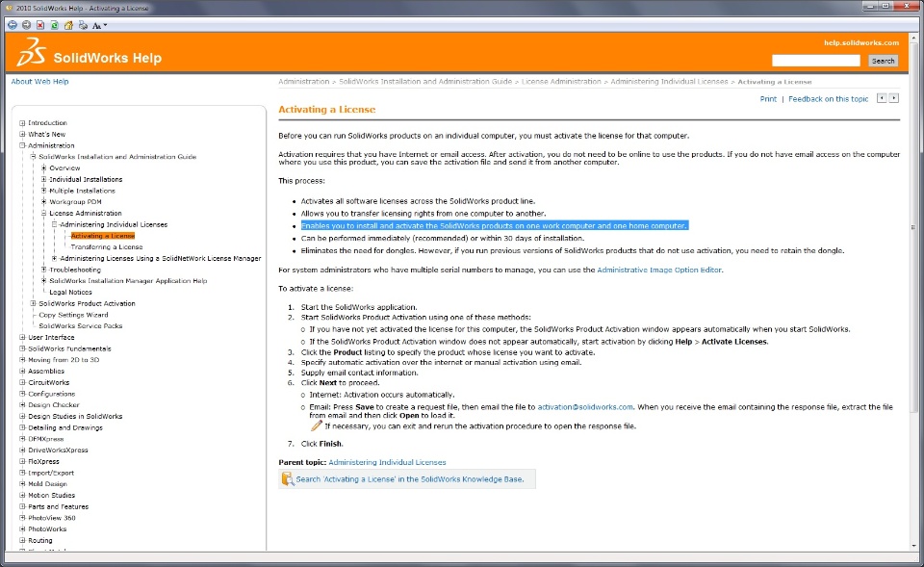924x567 pixels.
Task: Select Activating a License tree item
Action: (103, 236)
